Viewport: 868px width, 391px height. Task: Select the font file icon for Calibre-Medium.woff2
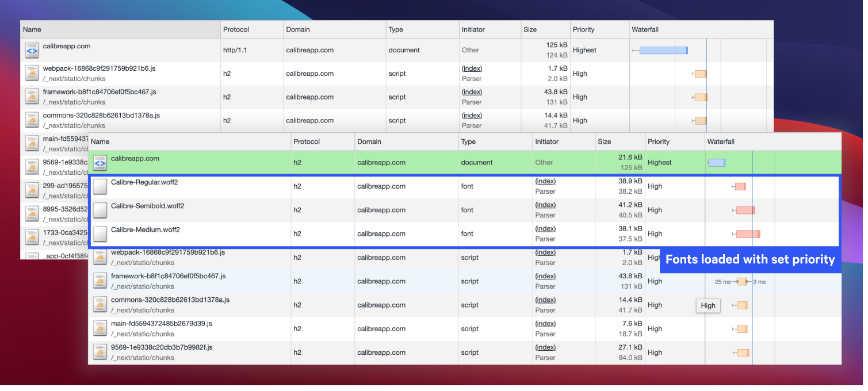click(99, 233)
